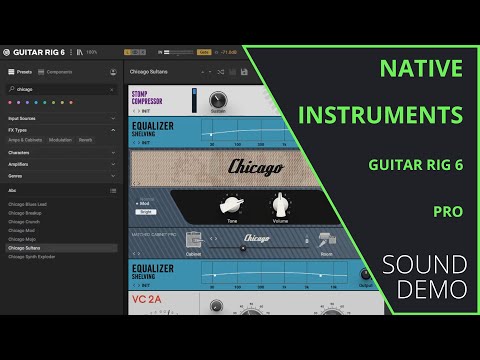Expand the Amplifiers filter section
The image size is (480, 360).
[x=62, y=164]
